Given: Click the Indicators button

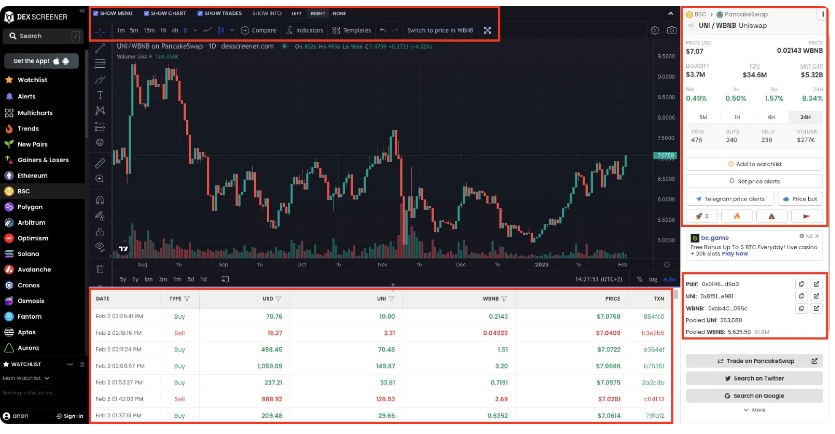Looking at the screenshot, I should (305, 30).
